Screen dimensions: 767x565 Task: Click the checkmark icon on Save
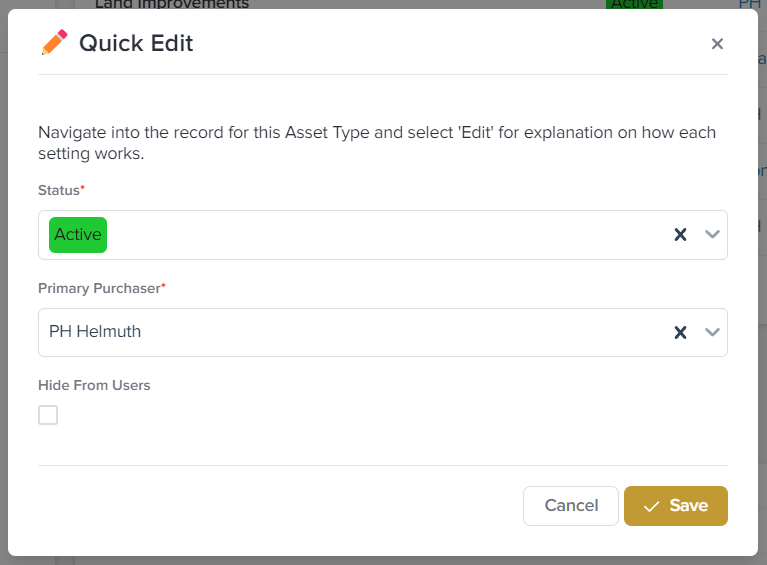651,507
